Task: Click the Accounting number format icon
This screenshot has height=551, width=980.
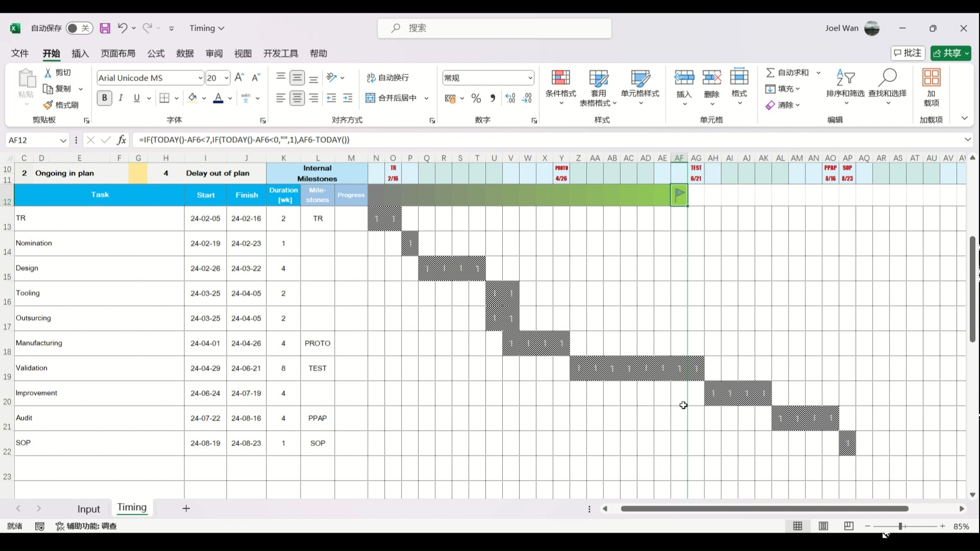Action: [x=450, y=98]
